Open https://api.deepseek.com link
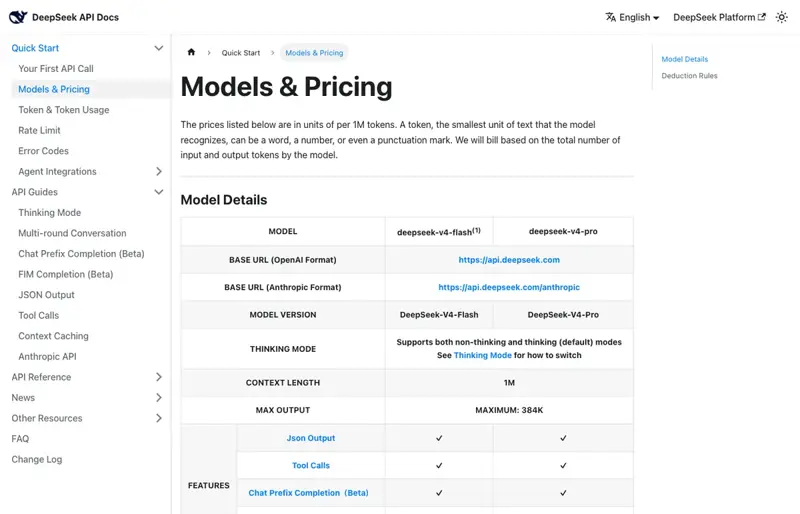800x514 pixels. [509, 260]
